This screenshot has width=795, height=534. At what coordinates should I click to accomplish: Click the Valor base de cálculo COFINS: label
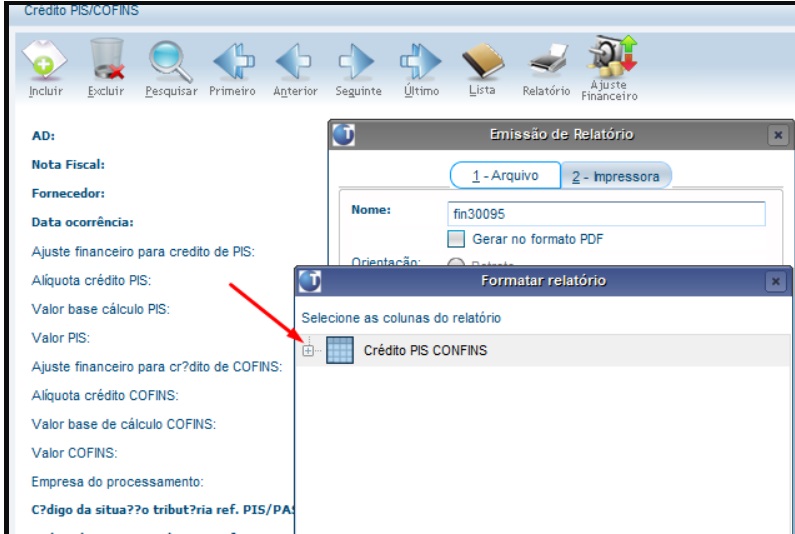click(124, 424)
